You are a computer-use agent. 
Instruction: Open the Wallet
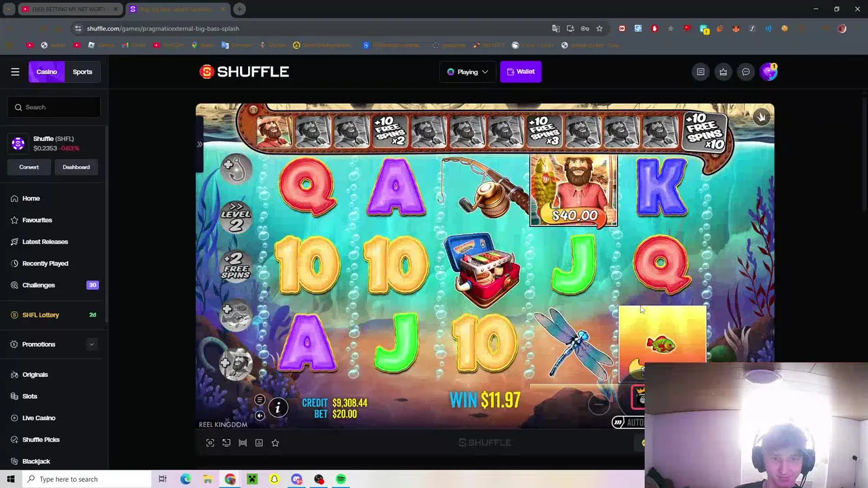tap(521, 72)
